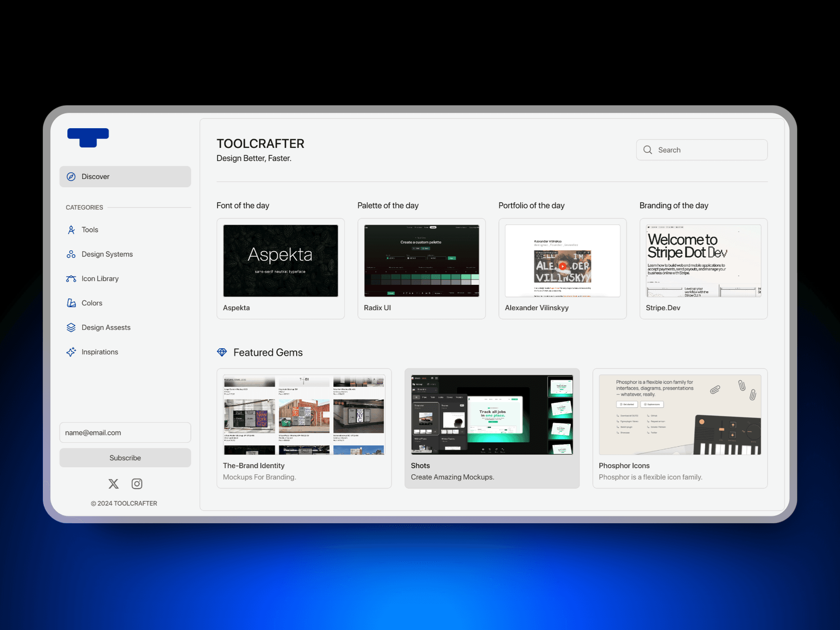The width and height of the screenshot is (840, 630).
Task: Open the Shots featured gem card
Action: (x=492, y=428)
